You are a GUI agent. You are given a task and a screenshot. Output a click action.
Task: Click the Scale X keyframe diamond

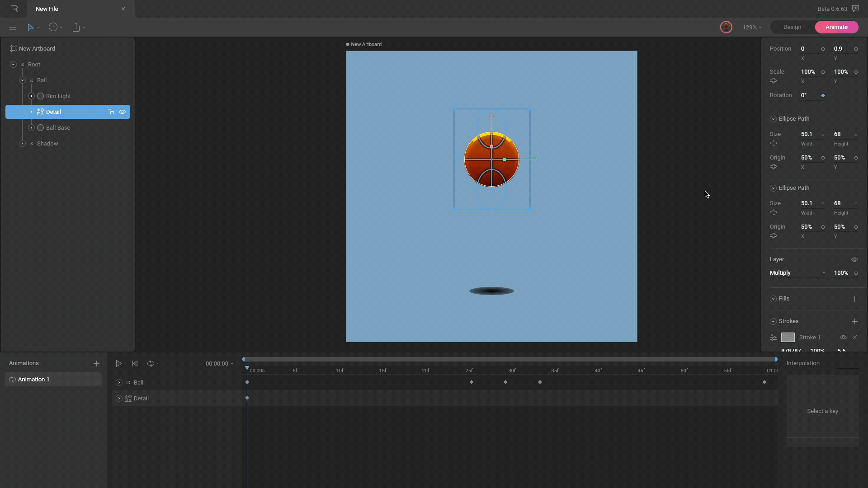click(823, 72)
